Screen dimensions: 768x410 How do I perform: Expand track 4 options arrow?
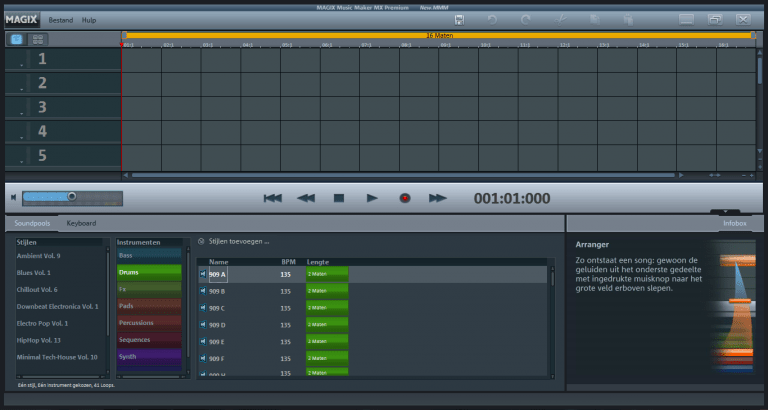[x=22, y=138]
